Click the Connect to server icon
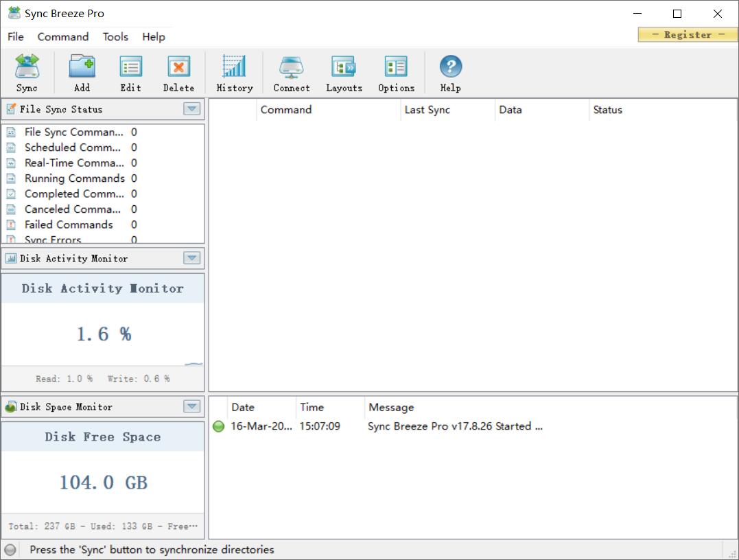 pos(292,72)
